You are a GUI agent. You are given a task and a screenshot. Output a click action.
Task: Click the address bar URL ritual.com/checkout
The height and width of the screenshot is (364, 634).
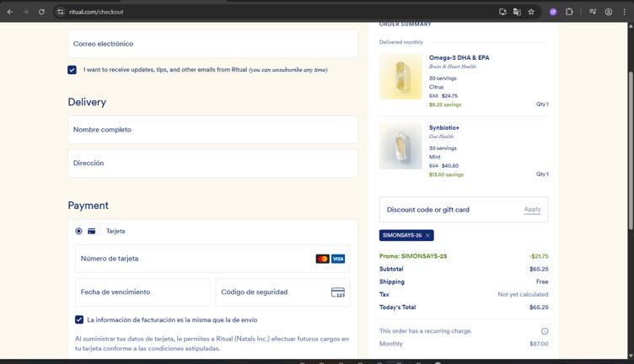[96, 12]
